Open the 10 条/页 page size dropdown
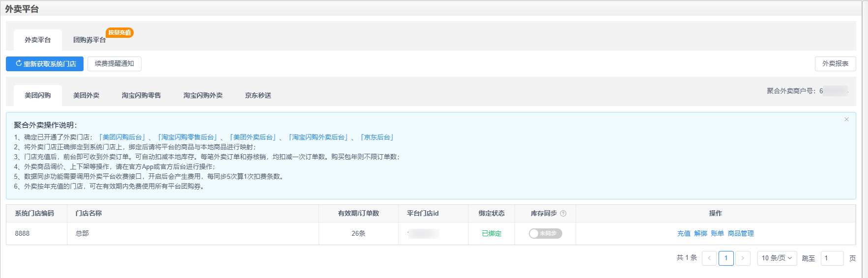Viewport: 868px width, 278px height. click(x=777, y=258)
